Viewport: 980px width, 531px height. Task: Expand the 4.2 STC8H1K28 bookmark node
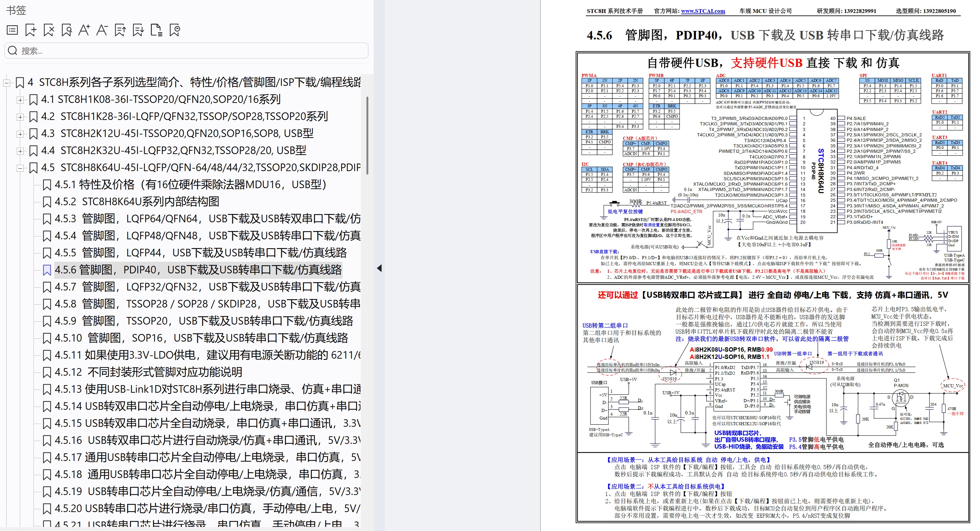[x=20, y=117]
